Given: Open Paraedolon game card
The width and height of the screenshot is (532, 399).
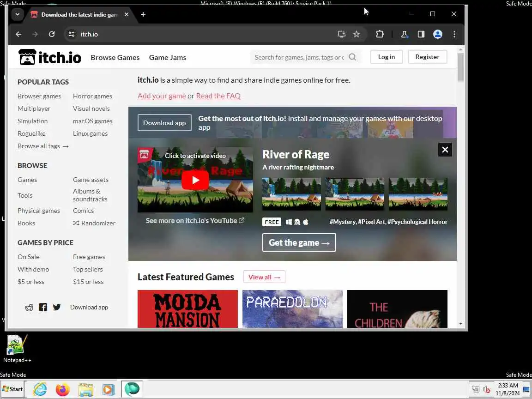Looking at the screenshot, I should [292, 309].
